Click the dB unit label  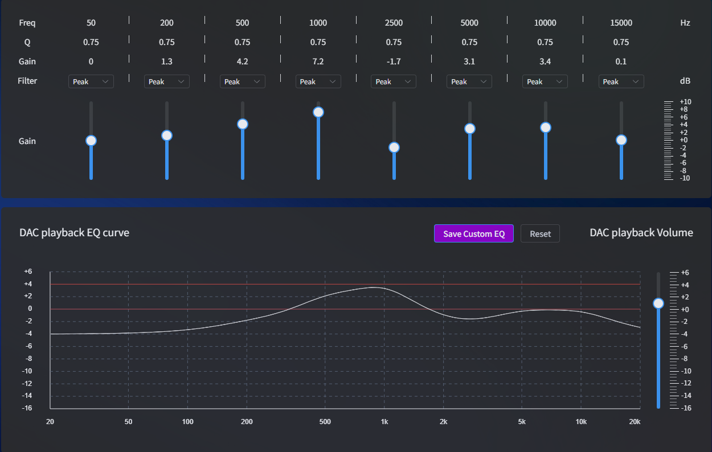685,81
